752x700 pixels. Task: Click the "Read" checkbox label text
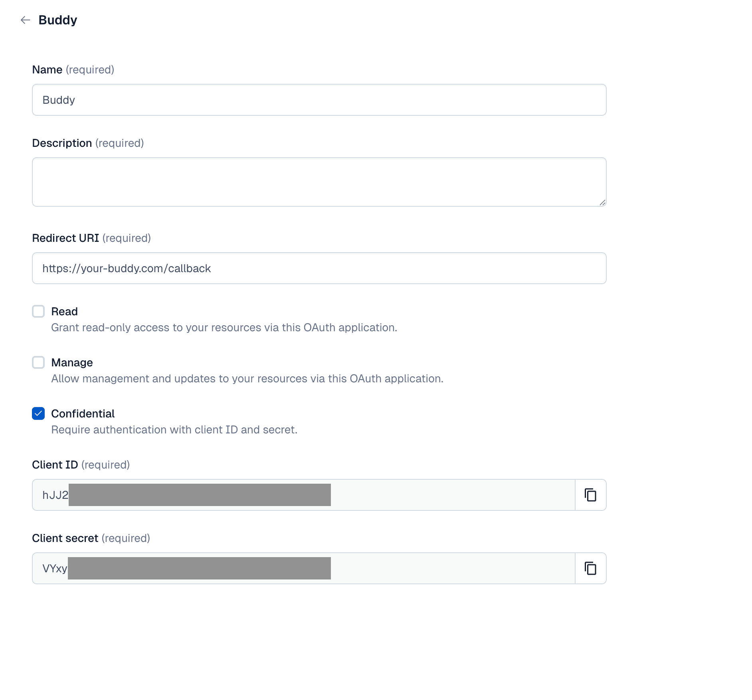tap(64, 311)
